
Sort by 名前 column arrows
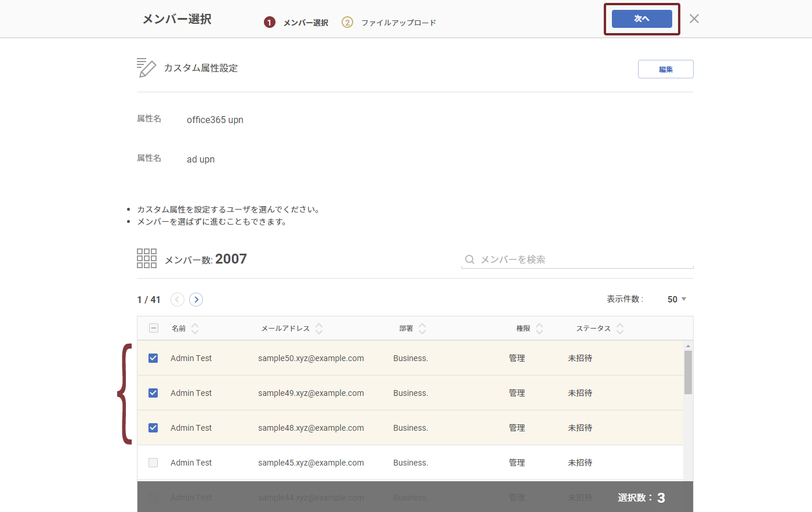click(195, 329)
